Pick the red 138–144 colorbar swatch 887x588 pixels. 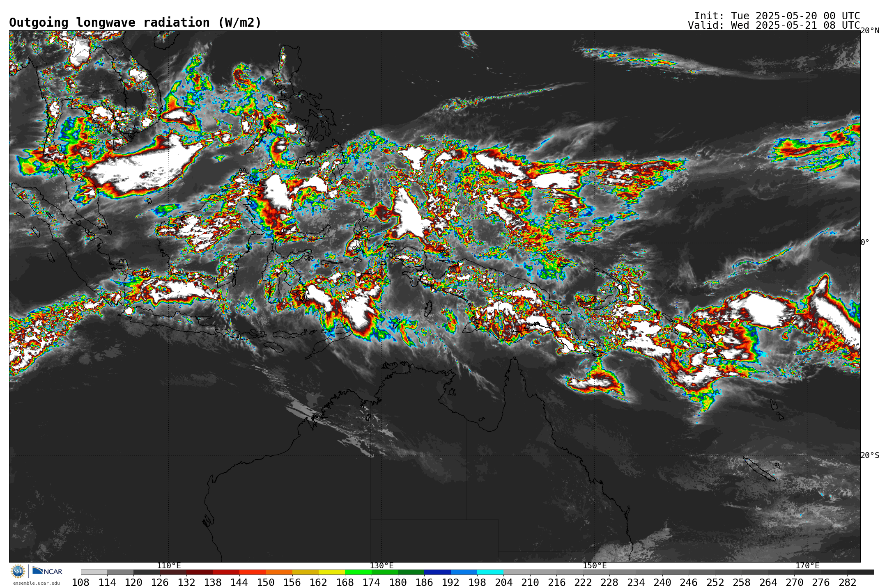[x=226, y=572]
